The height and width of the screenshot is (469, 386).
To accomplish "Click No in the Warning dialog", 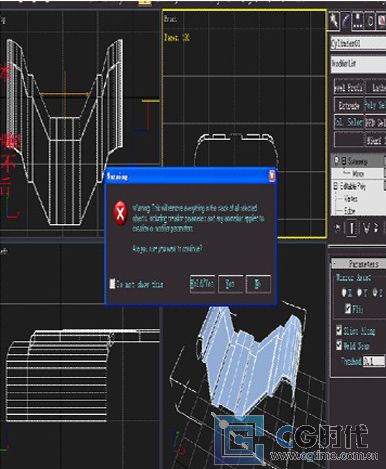I will (x=258, y=284).
